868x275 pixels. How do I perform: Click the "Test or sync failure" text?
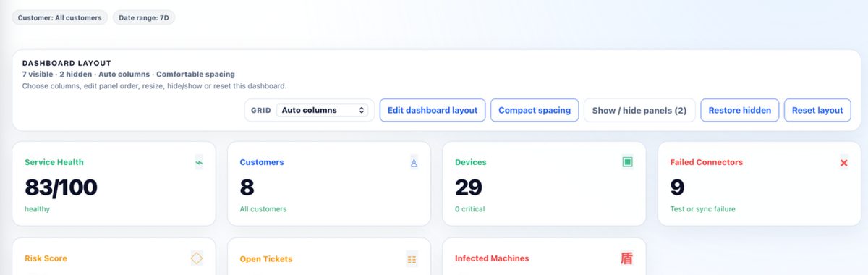tap(702, 209)
